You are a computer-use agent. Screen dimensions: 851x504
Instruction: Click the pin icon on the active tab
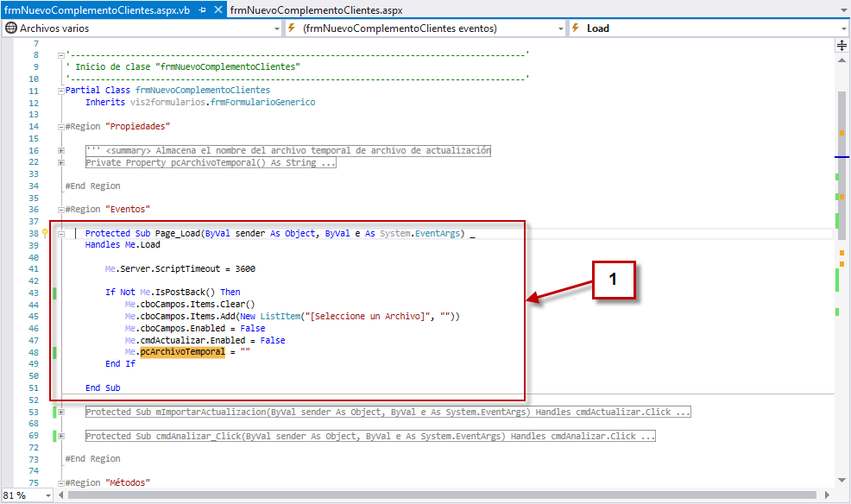coord(203,10)
